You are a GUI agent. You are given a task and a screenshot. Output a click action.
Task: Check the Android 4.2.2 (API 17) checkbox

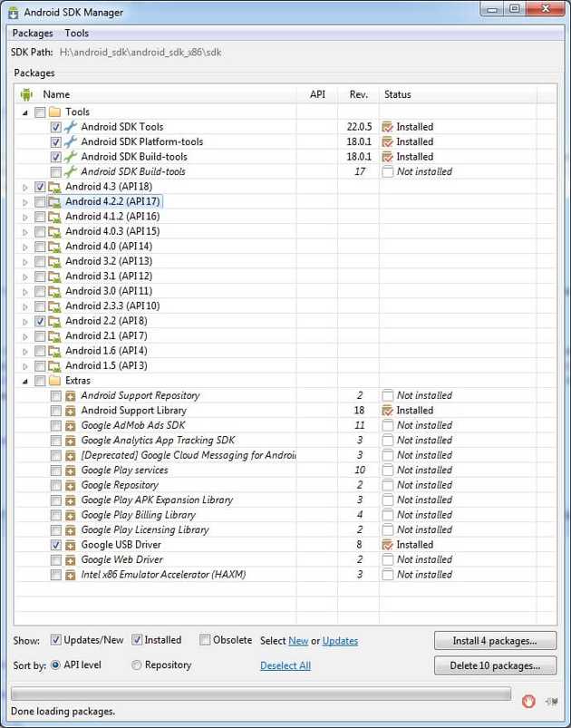pyautogui.click(x=40, y=201)
